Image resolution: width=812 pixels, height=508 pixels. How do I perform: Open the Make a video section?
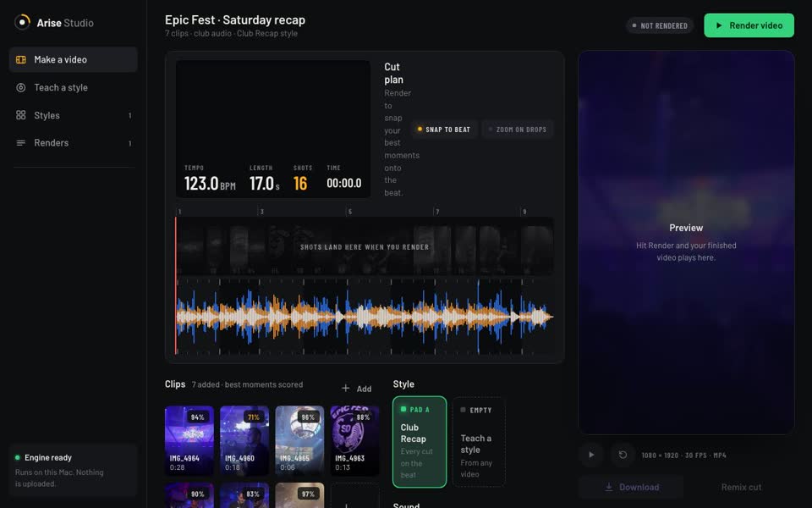click(x=73, y=59)
